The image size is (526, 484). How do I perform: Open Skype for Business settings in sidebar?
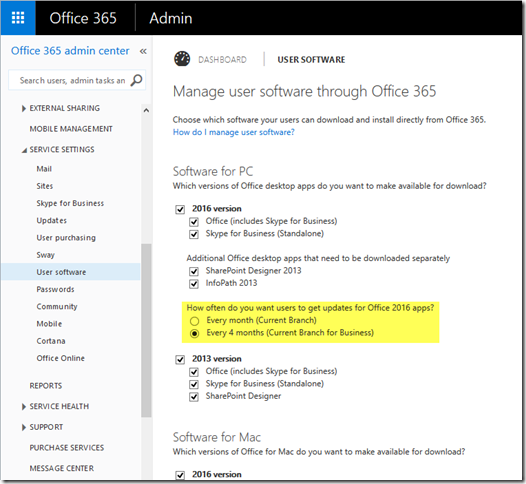pyautogui.click(x=70, y=203)
